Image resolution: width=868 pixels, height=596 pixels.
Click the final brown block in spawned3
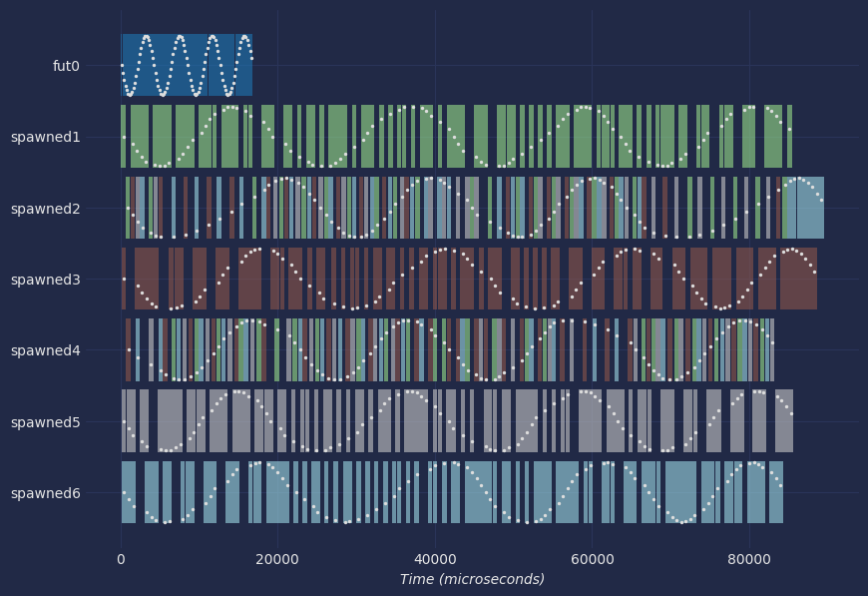coord(798,279)
